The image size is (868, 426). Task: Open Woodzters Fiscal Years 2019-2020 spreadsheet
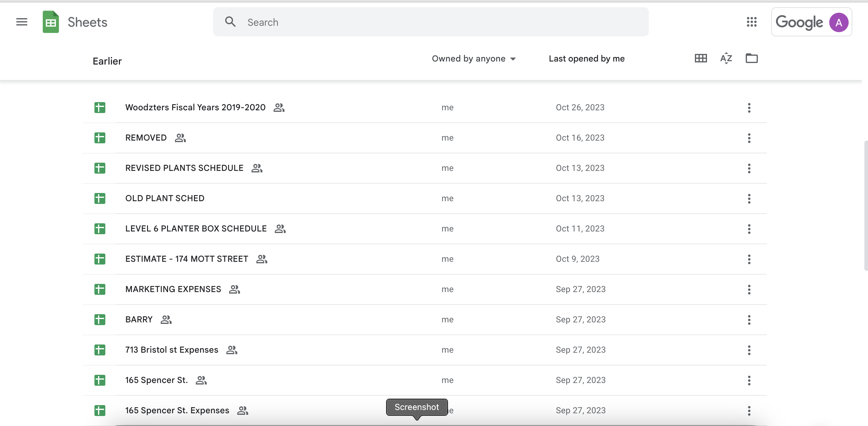tap(195, 108)
